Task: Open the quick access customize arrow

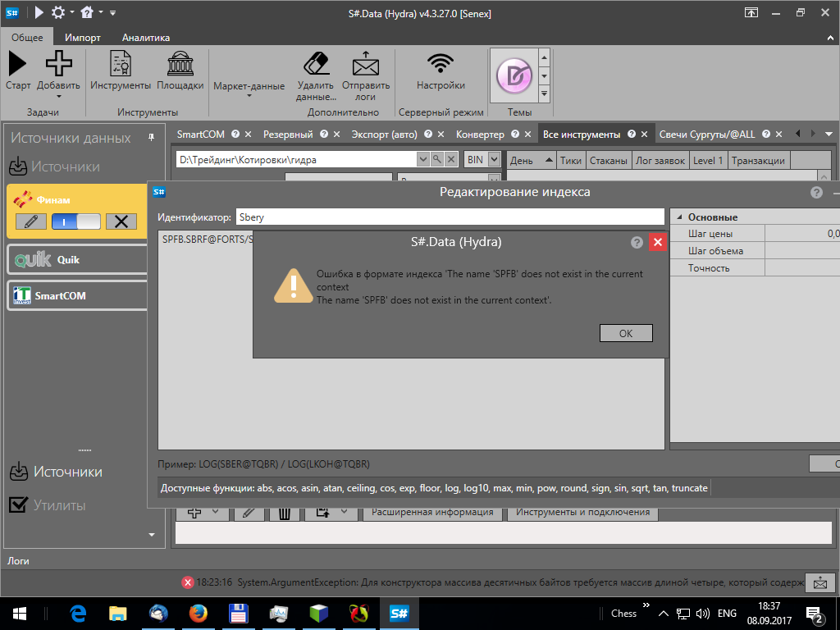Action: (x=112, y=12)
